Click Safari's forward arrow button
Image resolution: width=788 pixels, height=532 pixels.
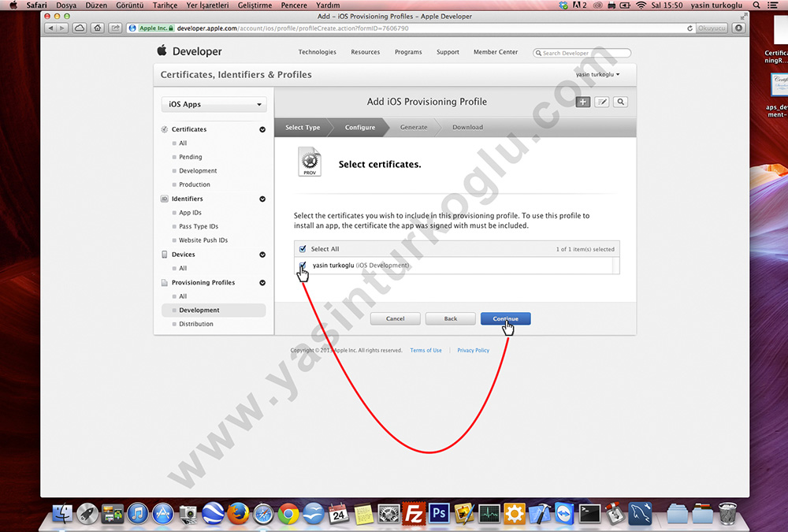point(62,28)
